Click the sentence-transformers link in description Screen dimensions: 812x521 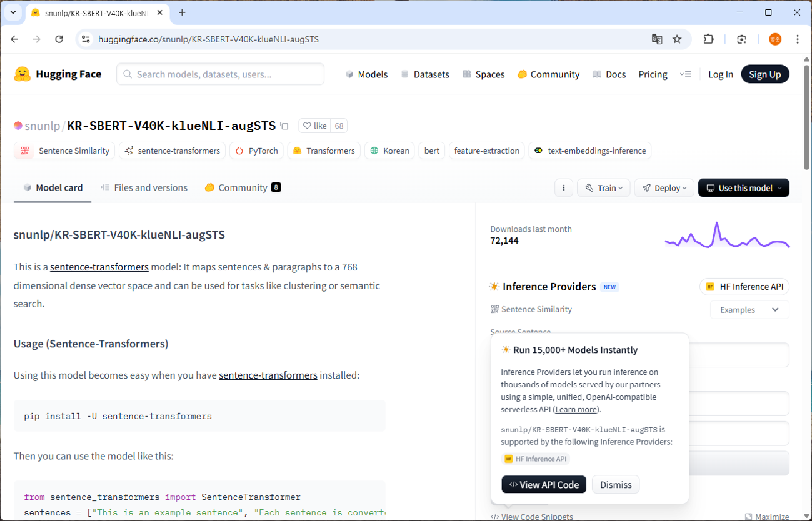(99, 267)
